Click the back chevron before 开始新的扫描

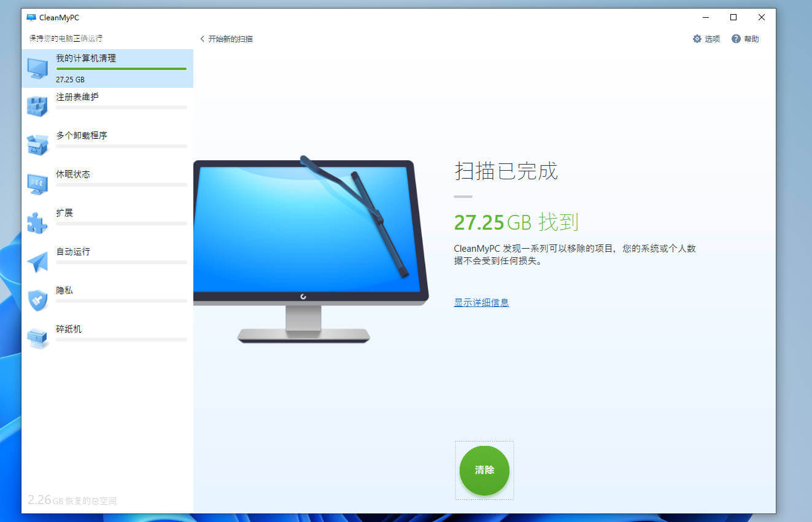(x=203, y=38)
